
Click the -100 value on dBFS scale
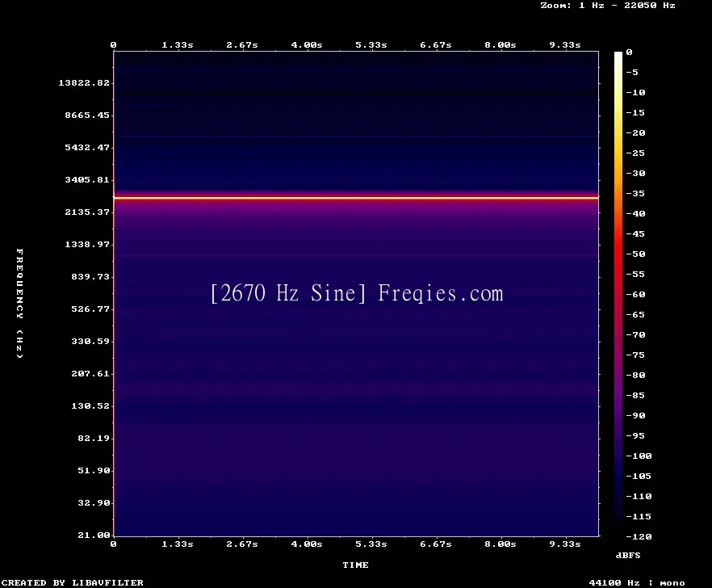point(639,456)
